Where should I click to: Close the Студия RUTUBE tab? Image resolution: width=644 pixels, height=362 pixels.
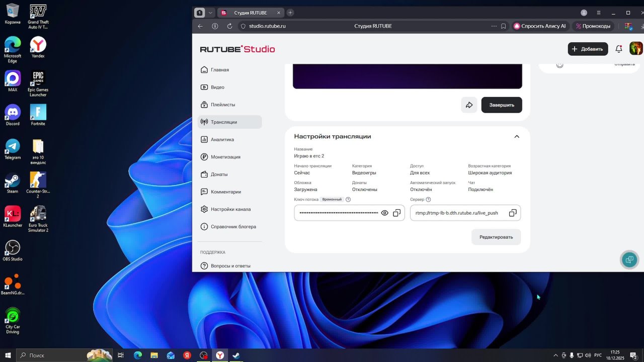pos(279,13)
